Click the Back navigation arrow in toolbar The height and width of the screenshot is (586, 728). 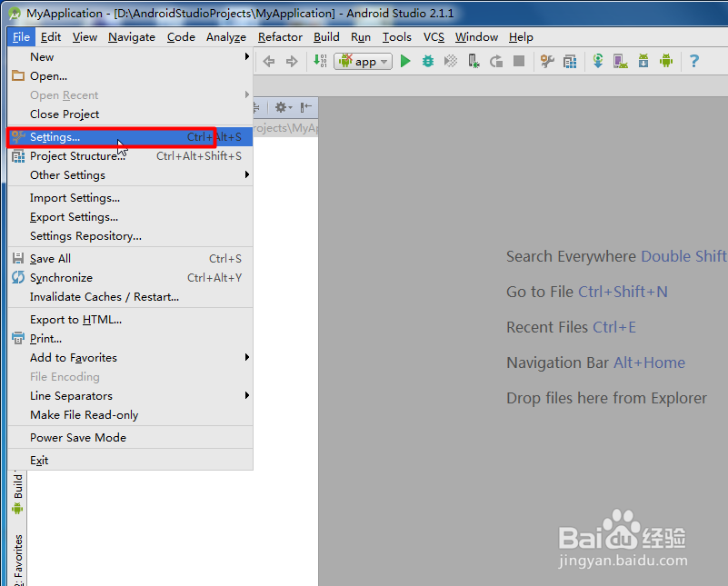point(269,61)
